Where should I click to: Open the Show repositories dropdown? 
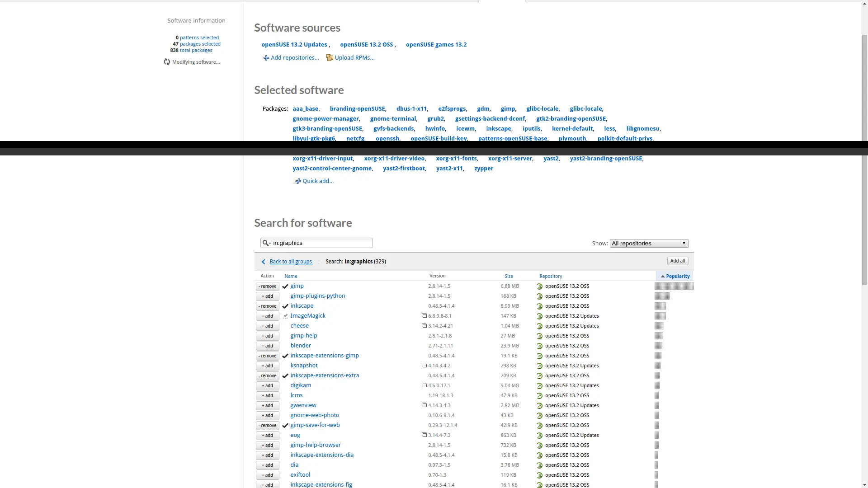(x=649, y=244)
